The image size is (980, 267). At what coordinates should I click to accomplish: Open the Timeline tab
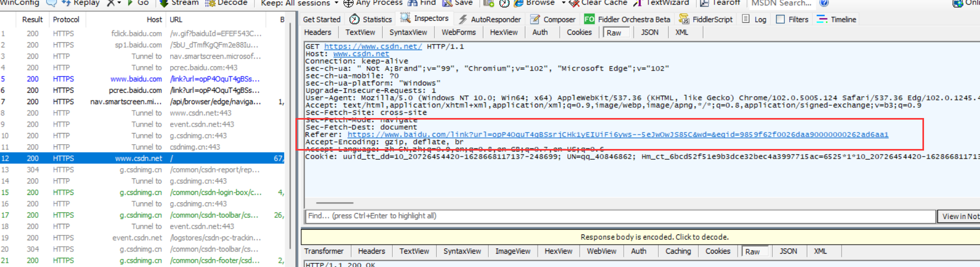(837, 19)
